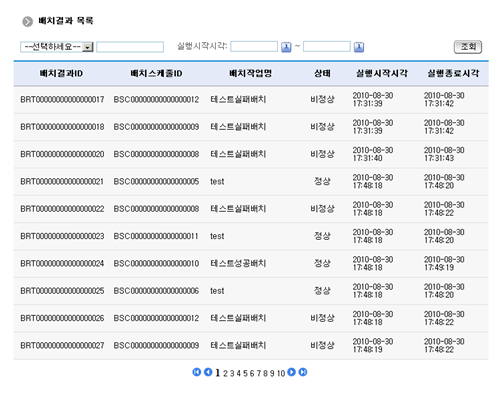Click the 상태 column header

[x=322, y=73]
